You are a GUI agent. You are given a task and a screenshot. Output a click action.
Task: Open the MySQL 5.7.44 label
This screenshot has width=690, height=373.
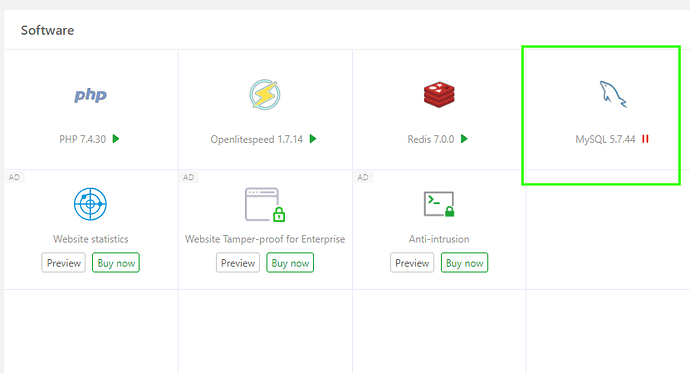[606, 139]
